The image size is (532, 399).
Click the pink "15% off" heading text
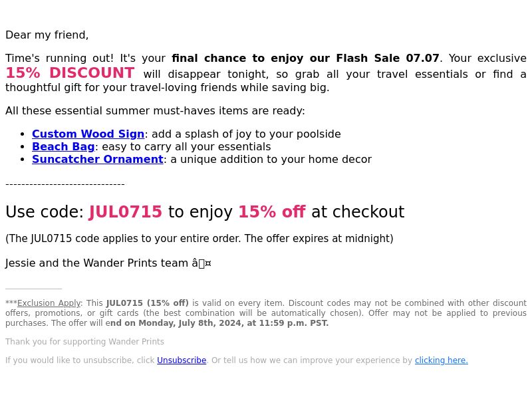pos(272,211)
